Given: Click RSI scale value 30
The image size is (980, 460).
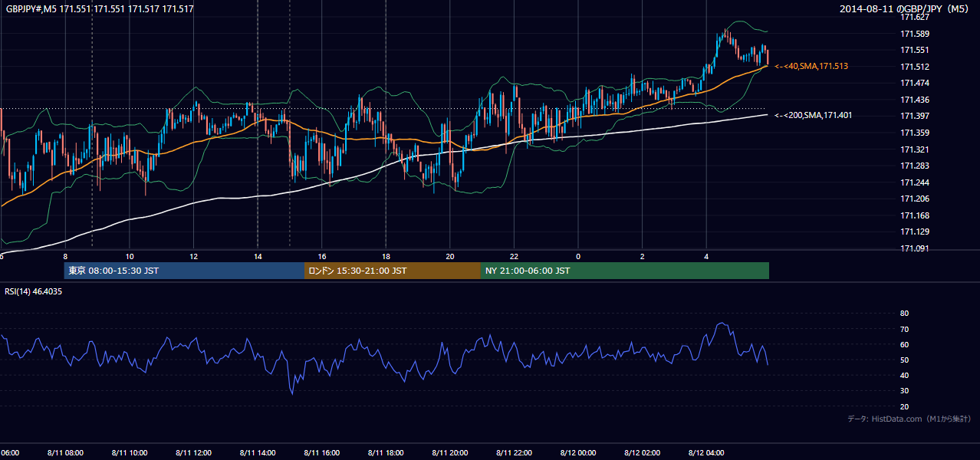Looking at the screenshot, I should pyautogui.click(x=904, y=391).
